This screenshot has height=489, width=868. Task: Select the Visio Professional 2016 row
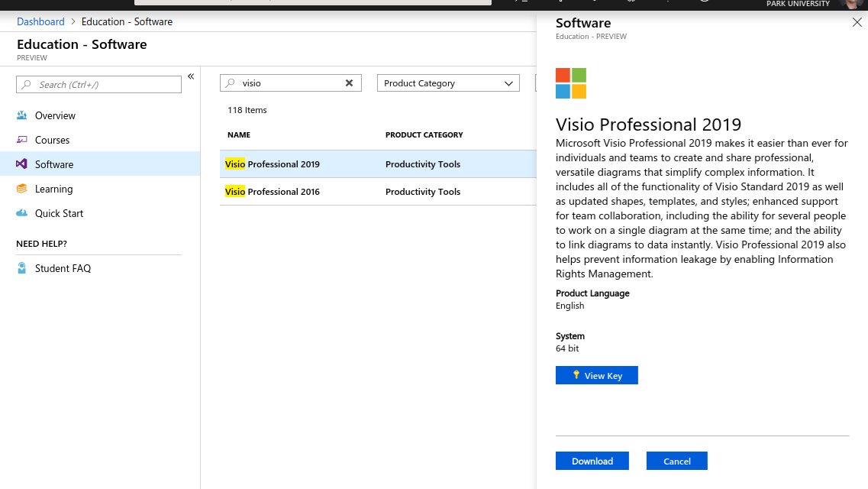point(378,192)
